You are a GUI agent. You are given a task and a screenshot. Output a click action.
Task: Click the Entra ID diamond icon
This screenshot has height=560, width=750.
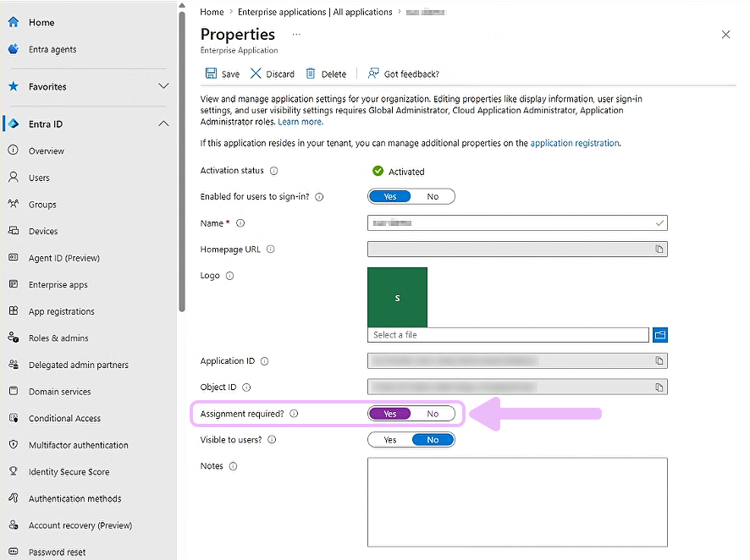point(14,124)
